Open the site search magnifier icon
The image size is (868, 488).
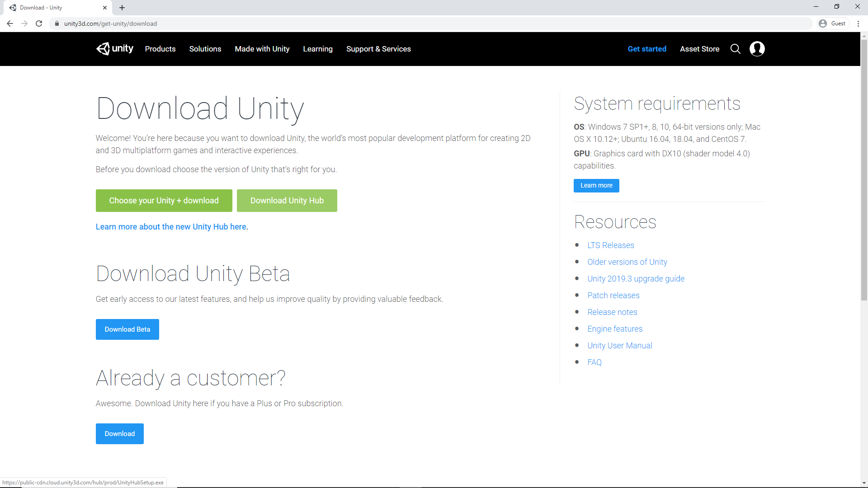pos(736,49)
